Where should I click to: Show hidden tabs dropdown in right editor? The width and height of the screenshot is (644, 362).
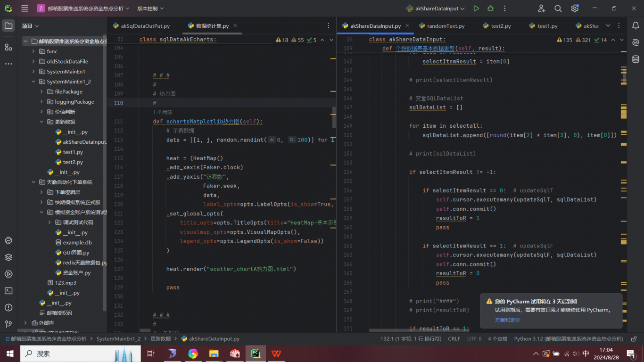(608, 26)
